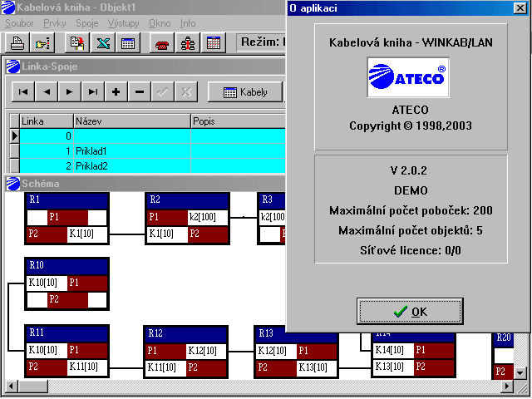Click the Popis column header
The width and height of the screenshot is (532, 399).
(x=239, y=121)
